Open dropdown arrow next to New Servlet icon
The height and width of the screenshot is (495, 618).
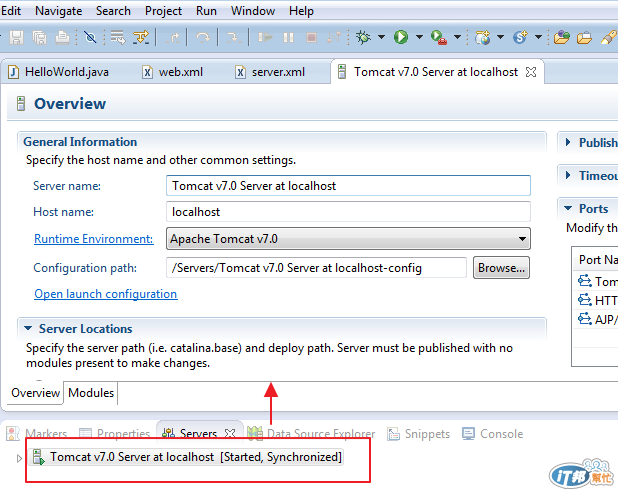(x=538, y=37)
